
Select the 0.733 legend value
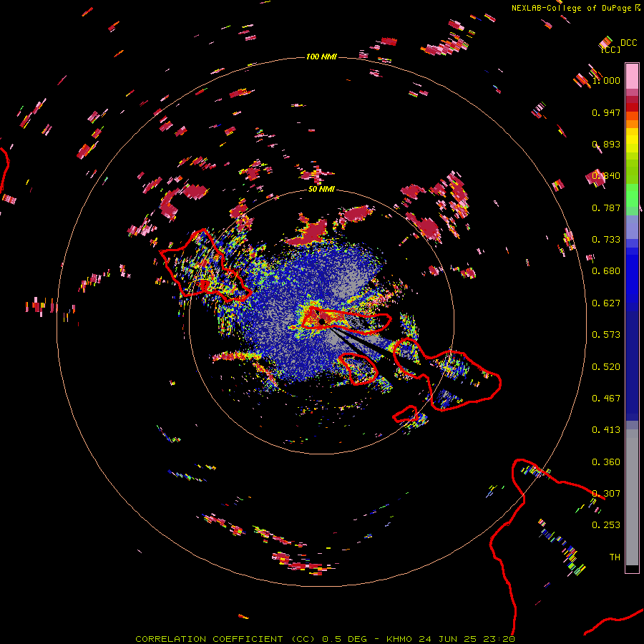click(x=606, y=240)
